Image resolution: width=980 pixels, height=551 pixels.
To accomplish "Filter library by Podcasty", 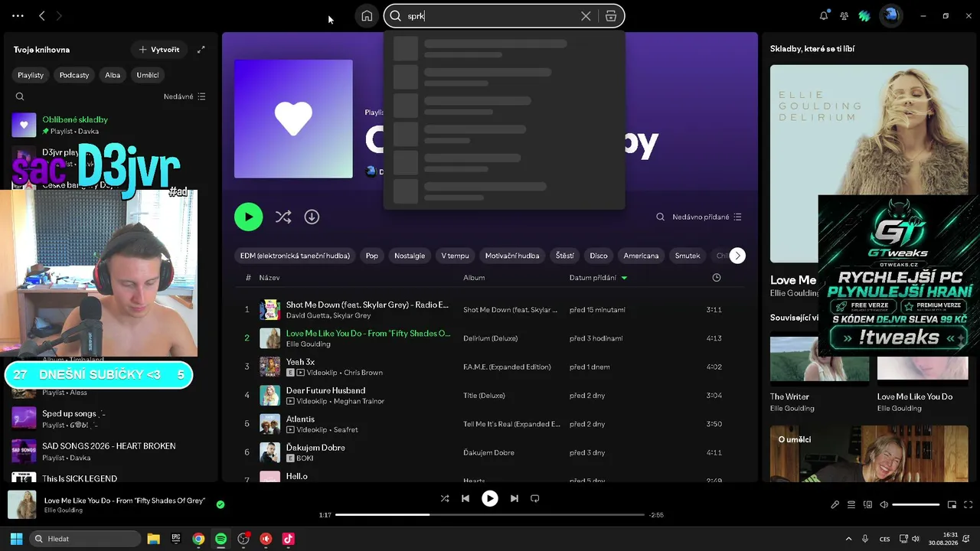I will 74,75.
